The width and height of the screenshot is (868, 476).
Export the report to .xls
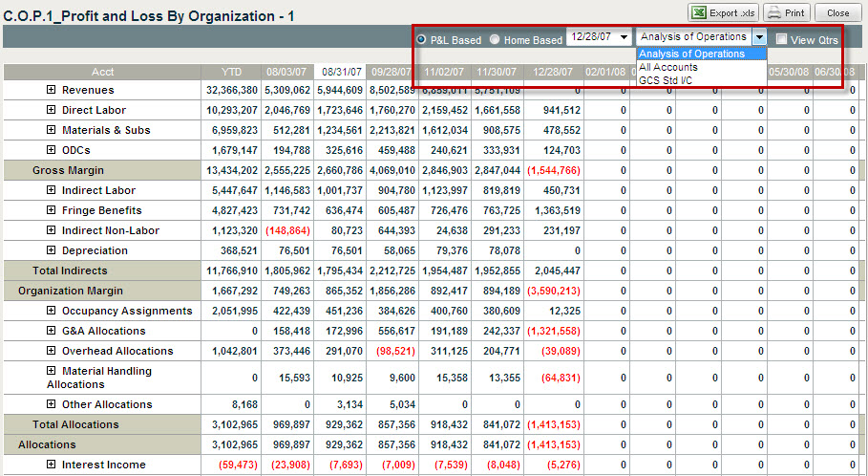point(722,12)
